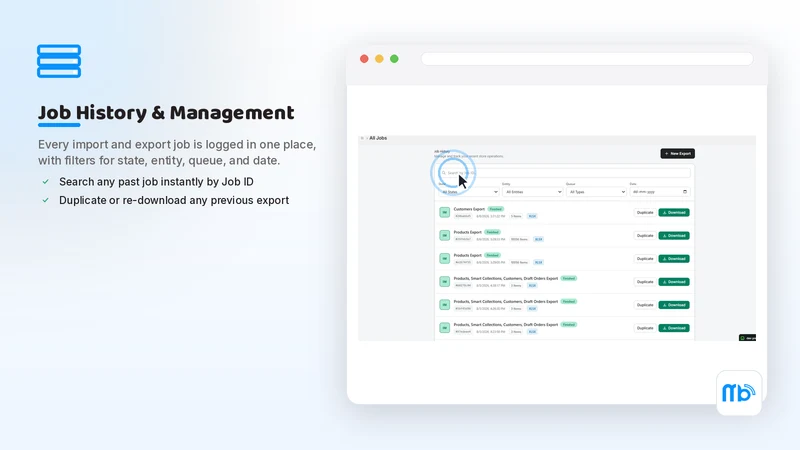
Task: Open the All Types queue dropdown
Action: (596, 192)
